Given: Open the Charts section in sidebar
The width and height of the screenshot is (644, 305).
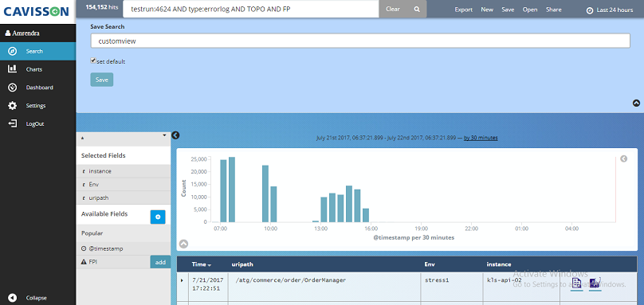Looking at the screenshot, I should click(x=37, y=69).
